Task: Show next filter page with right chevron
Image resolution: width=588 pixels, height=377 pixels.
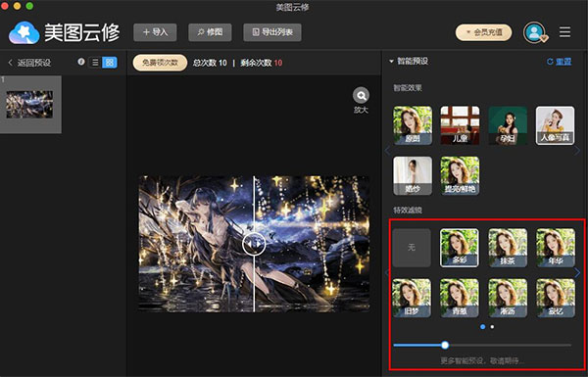Action: point(578,272)
